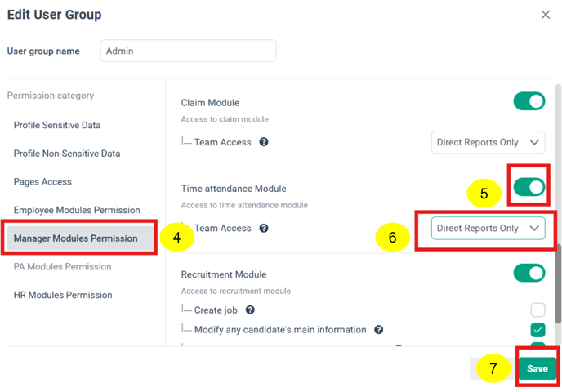The width and height of the screenshot is (562, 392).
Task: Click the Save button
Action: [x=537, y=368]
